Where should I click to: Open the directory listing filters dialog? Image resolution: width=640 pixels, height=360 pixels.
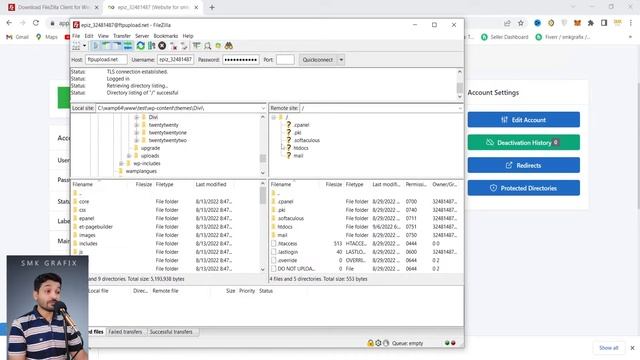coord(197,46)
